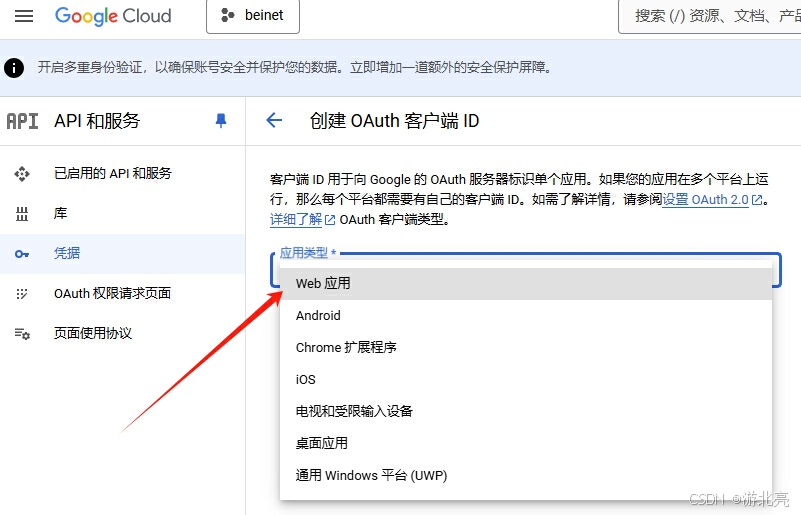Click the settings-list icon beside 页面使用协议
This screenshot has height=515, width=801.
(x=22, y=334)
